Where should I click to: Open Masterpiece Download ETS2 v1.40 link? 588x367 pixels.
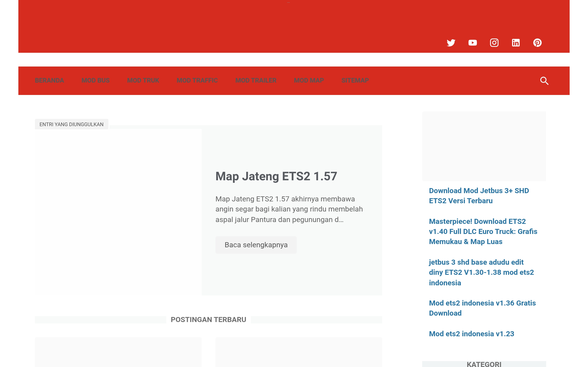(x=483, y=231)
